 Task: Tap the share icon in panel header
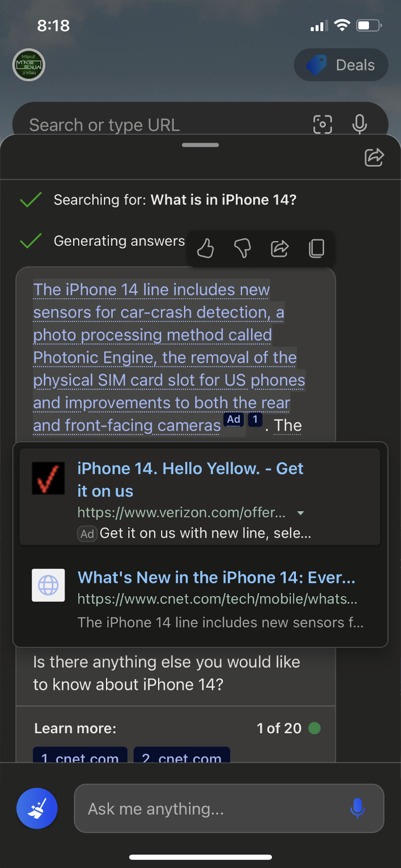[x=374, y=157]
